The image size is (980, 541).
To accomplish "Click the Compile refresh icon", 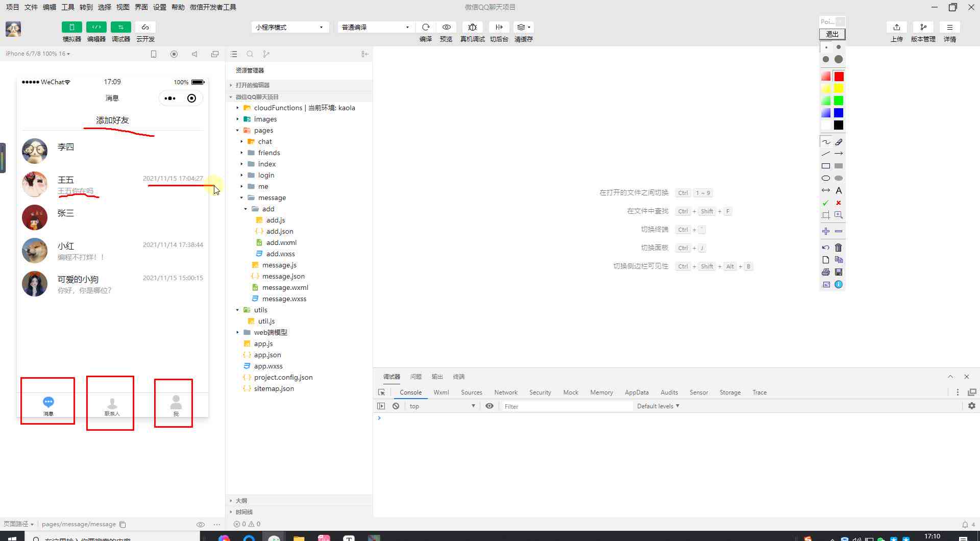I will coord(426,27).
